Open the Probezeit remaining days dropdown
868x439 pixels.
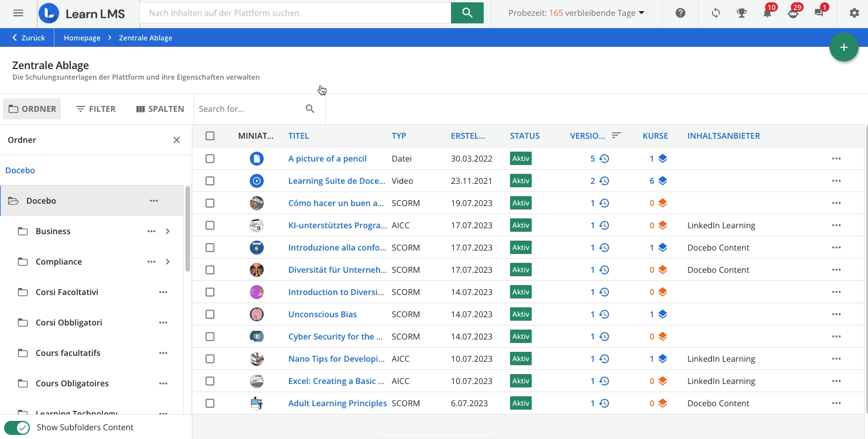[x=576, y=13]
